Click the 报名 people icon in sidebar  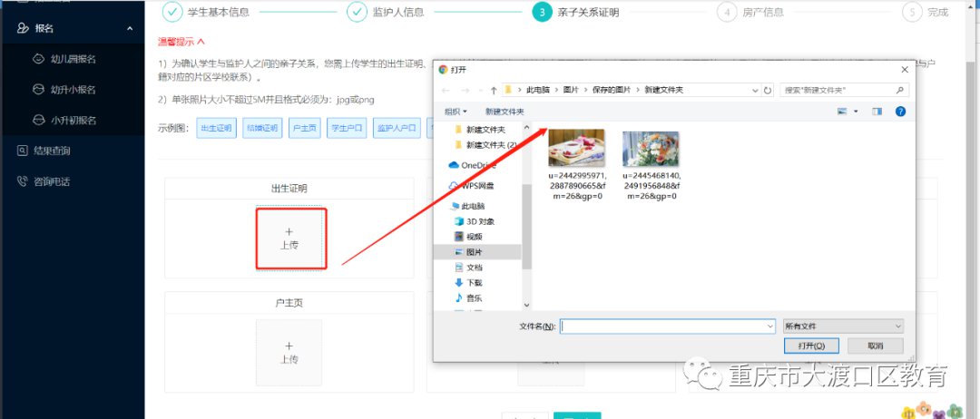(23, 28)
